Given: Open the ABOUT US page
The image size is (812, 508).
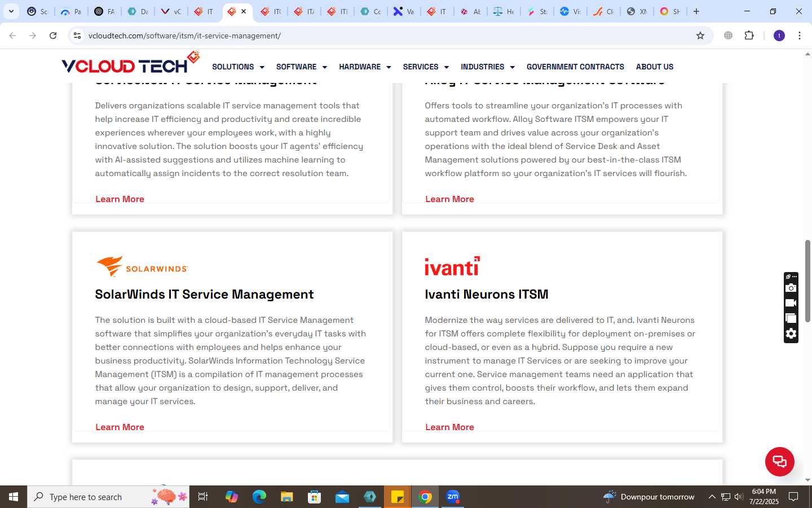Looking at the screenshot, I should pos(655,67).
